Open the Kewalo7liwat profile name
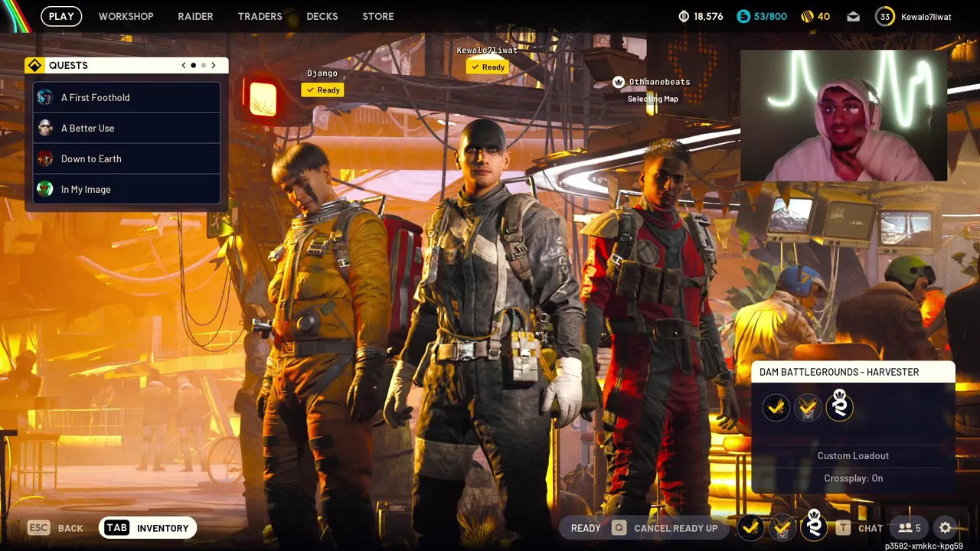 [x=926, y=16]
